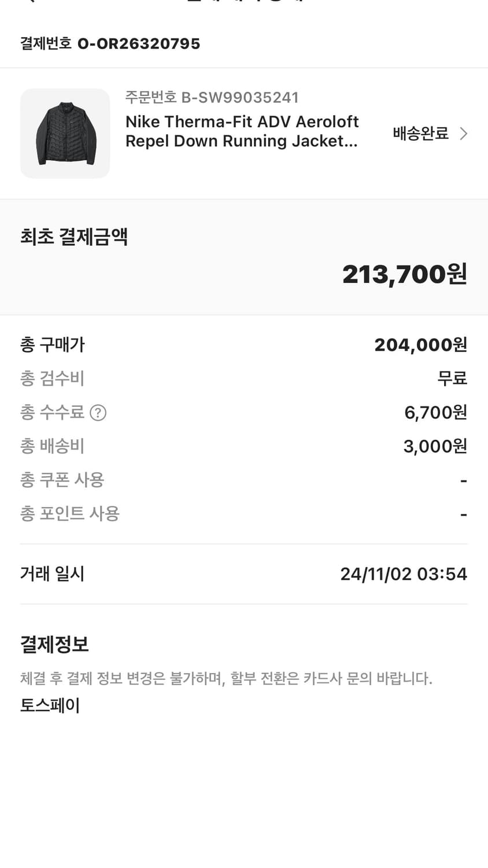Viewport: 488px width, 868px height.
Task: Tap the 총 배송비 shipping fee label
Action: tap(53, 446)
